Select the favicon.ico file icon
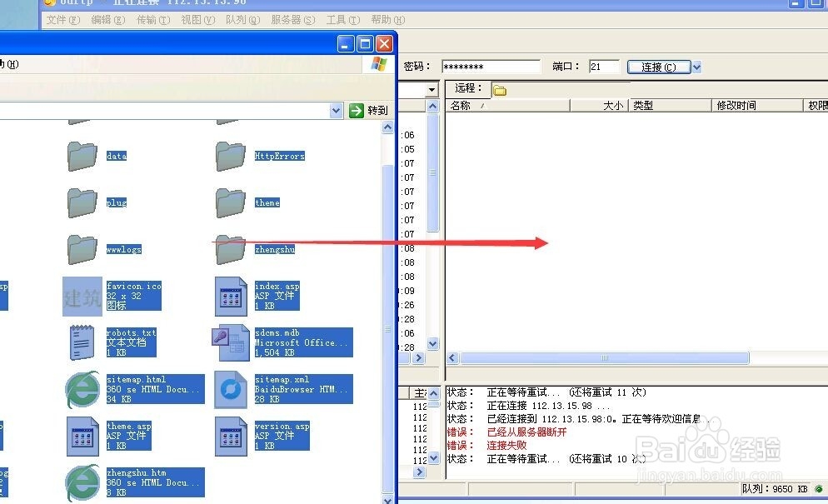Screen dimensions: 828x504 click(82, 297)
